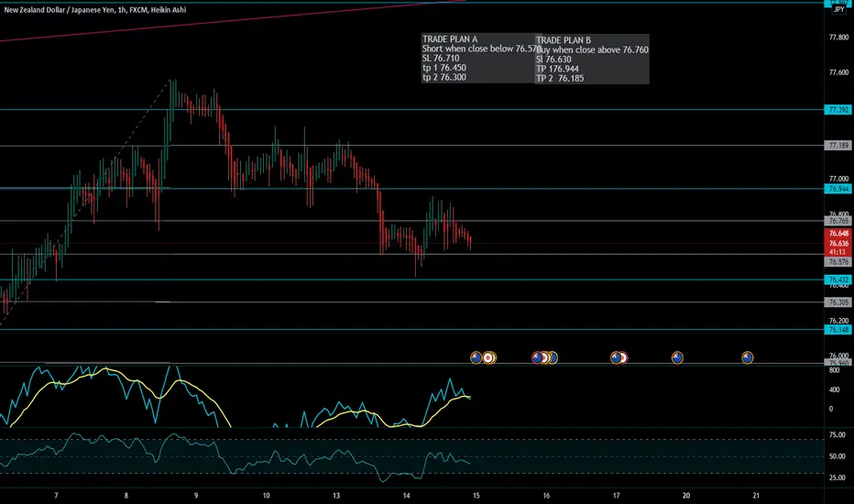The width and height of the screenshot is (854, 504).
Task: Click the 77.392 blue price label
Action: pos(838,110)
